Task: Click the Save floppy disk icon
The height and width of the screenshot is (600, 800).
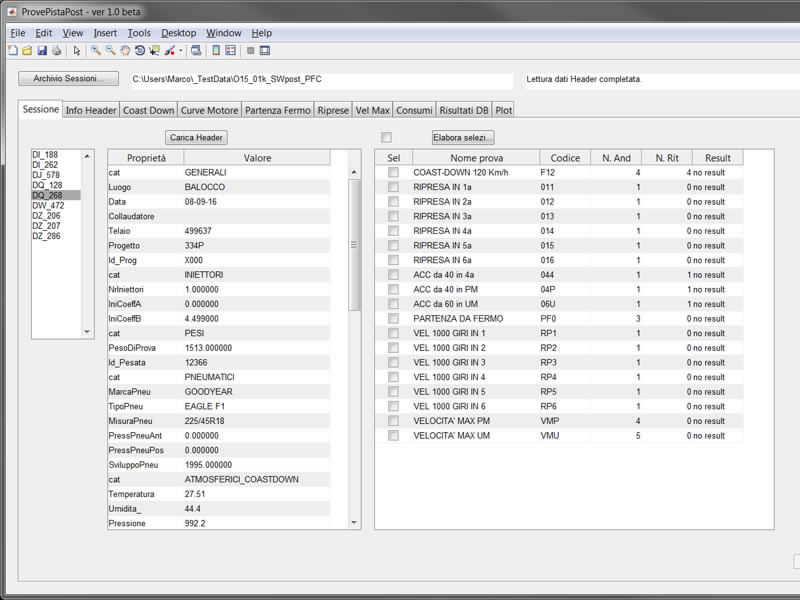Action: pyautogui.click(x=42, y=50)
